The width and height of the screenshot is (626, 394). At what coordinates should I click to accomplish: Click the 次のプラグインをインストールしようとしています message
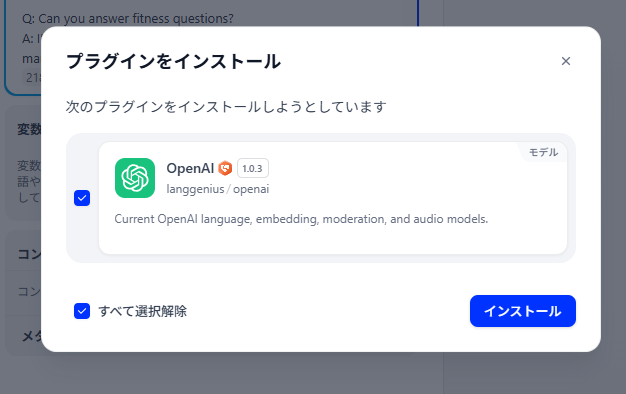pyautogui.click(x=226, y=107)
